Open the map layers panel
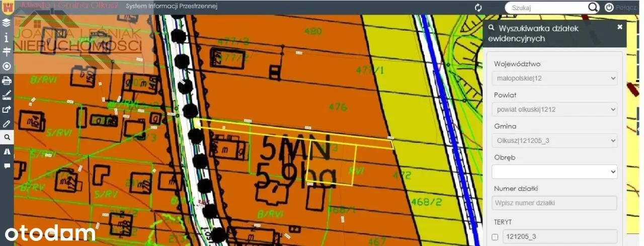644x246 pixels. pyautogui.click(x=7, y=23)
